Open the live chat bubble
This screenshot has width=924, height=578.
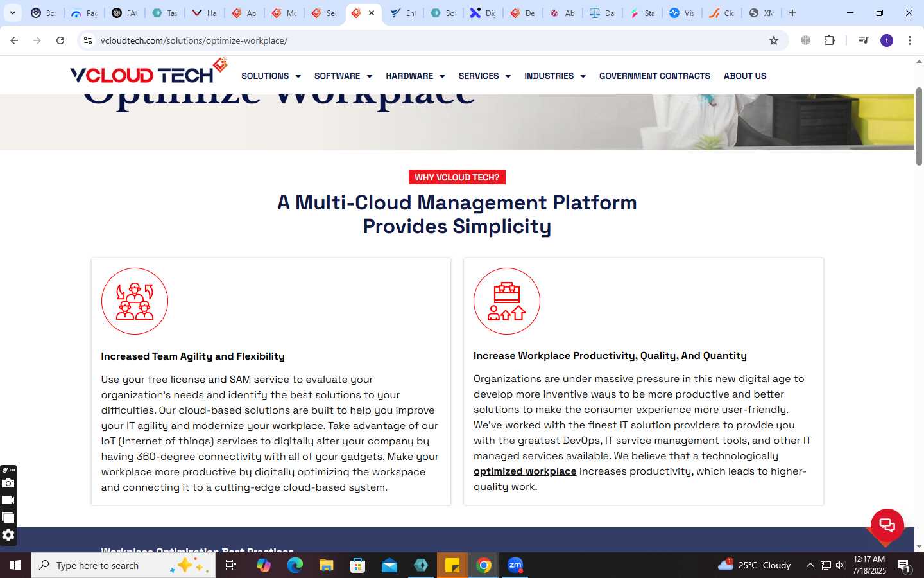887,525
